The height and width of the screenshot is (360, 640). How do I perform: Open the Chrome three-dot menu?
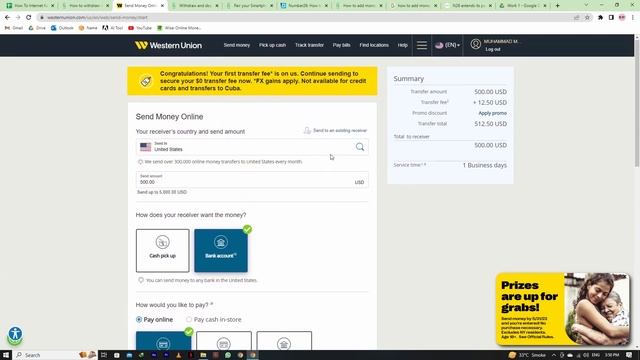(633, 18)
